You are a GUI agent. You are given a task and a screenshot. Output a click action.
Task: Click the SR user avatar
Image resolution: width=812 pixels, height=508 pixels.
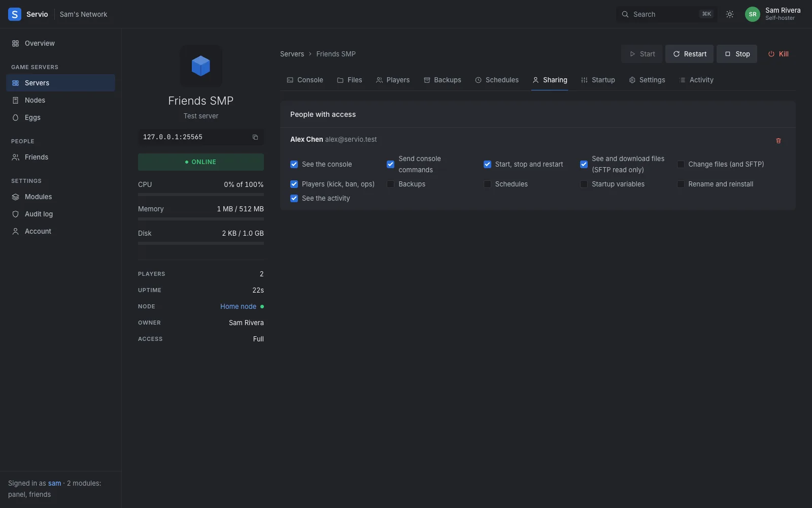click(753, 14)
